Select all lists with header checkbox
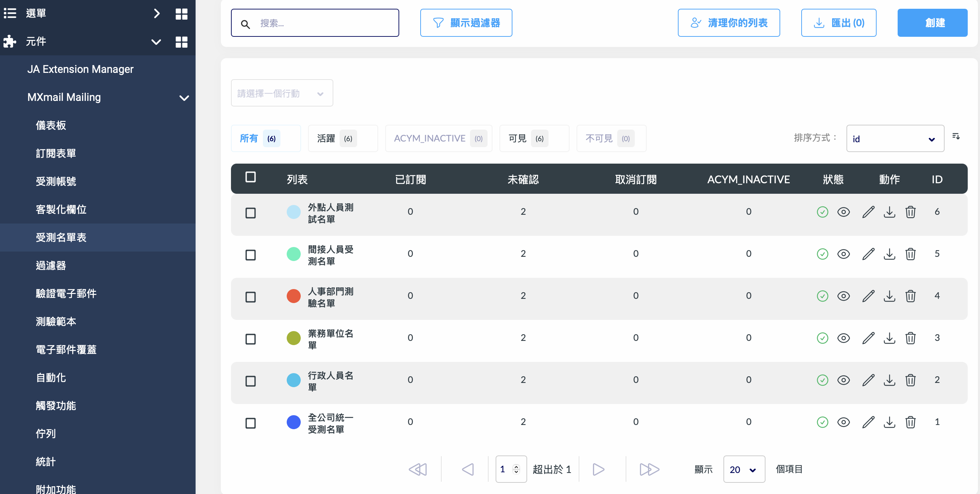 (x=250, y=177)
